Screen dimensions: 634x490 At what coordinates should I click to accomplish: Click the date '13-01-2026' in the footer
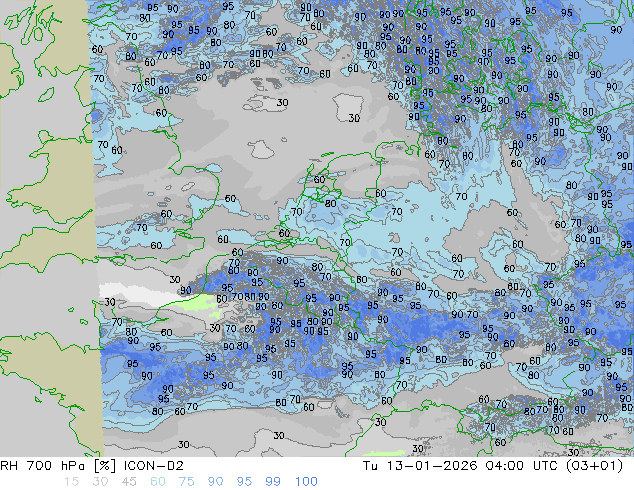[432, 466]
